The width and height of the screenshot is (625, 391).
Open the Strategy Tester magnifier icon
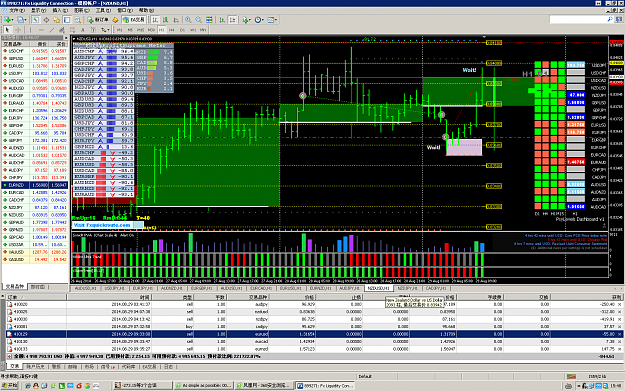[78, 20]
